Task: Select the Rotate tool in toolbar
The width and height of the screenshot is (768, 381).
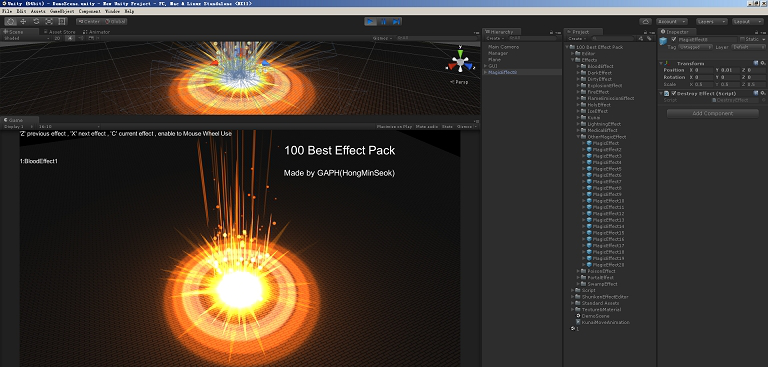Action: click(x=36, y=22)
